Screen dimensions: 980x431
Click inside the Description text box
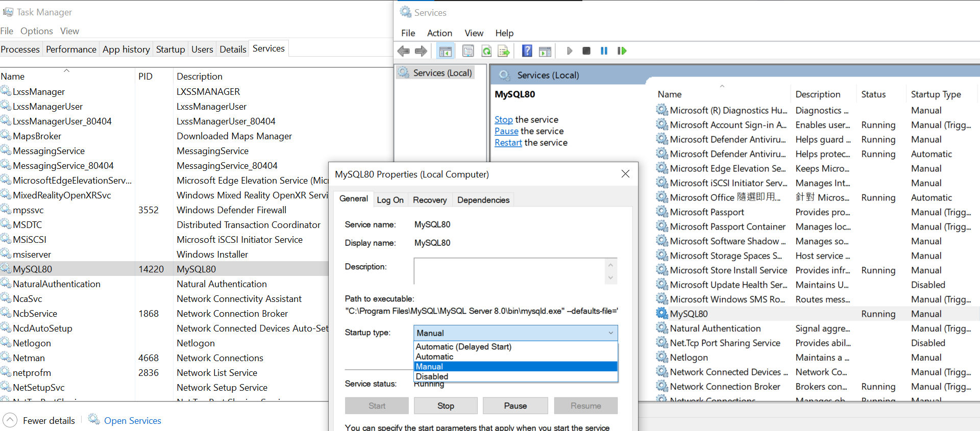[509, 271]
